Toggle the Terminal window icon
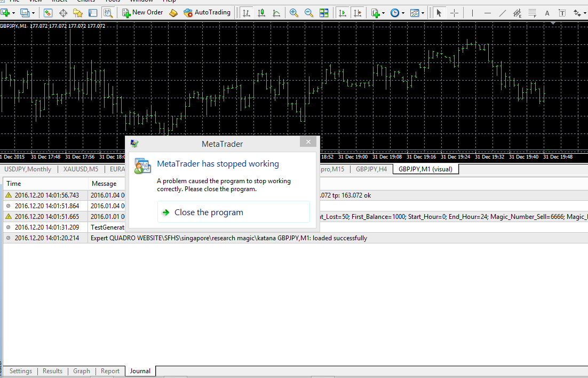This screenshot has width=588, height=378. 93,13
